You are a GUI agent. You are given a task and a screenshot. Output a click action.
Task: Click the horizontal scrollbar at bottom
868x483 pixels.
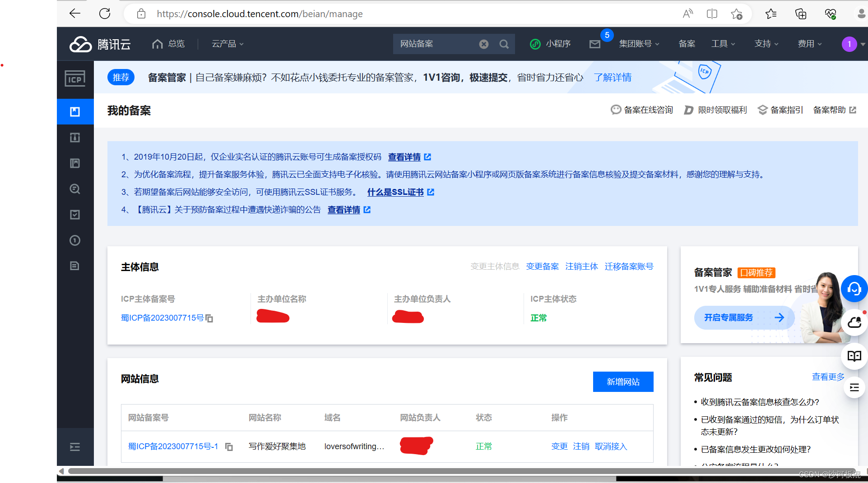click(x=462, y=471)
